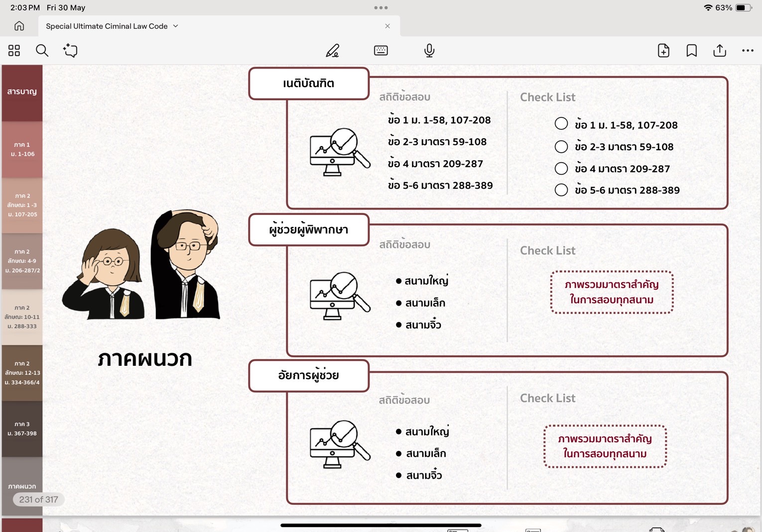
Task: Open the เนติบัณฑิต section header
Action: pos(309,84)
